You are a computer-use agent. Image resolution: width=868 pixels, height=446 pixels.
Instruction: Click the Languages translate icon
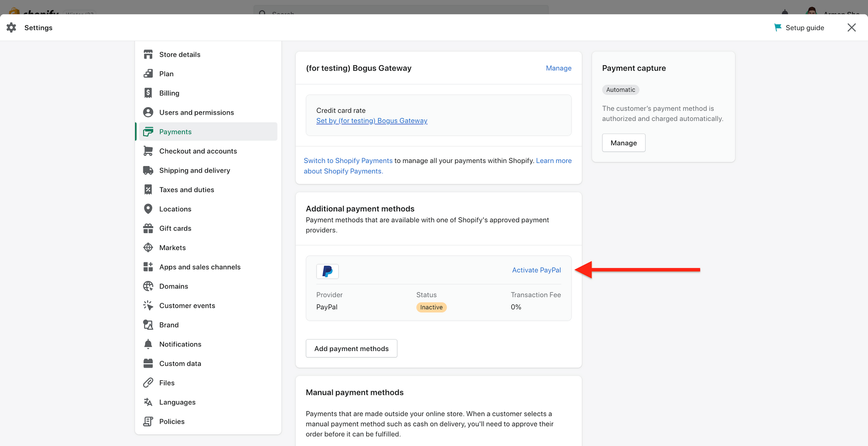coord(148,402)
